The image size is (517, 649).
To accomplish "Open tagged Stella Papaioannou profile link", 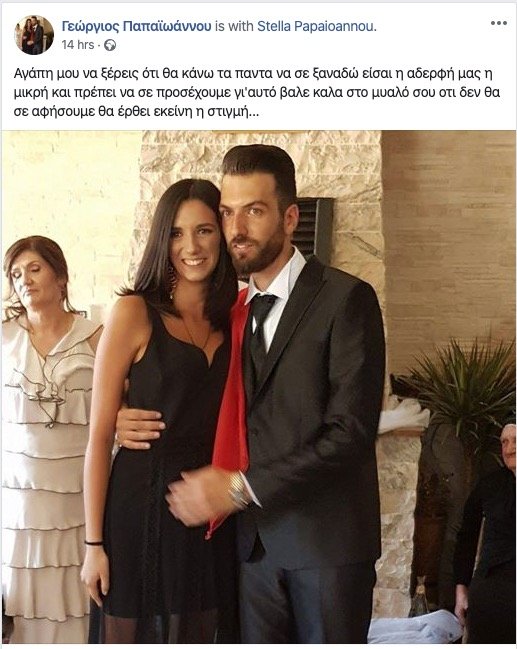I will (x=317, y=26).
